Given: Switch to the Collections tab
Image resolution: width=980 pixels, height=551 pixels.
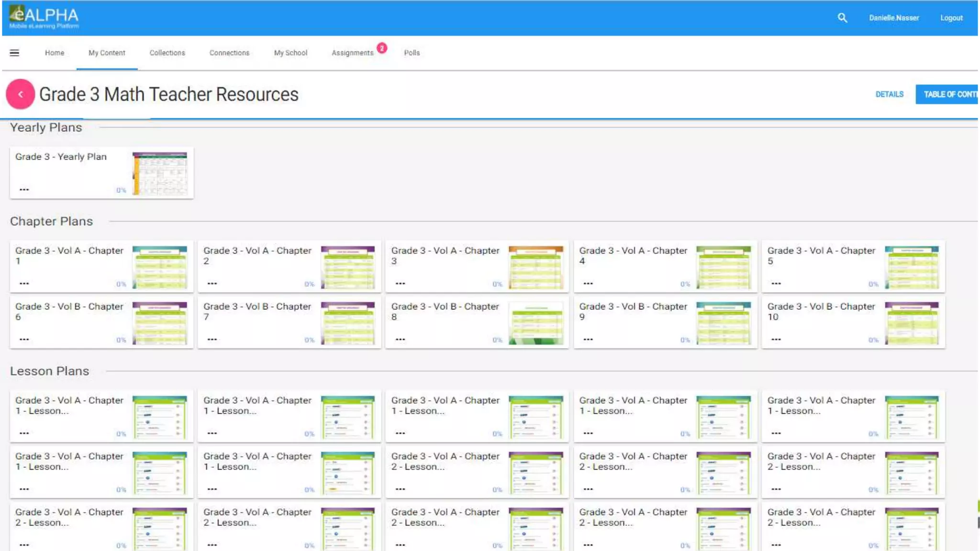Looking at the screenshot, I should (167, 53).
